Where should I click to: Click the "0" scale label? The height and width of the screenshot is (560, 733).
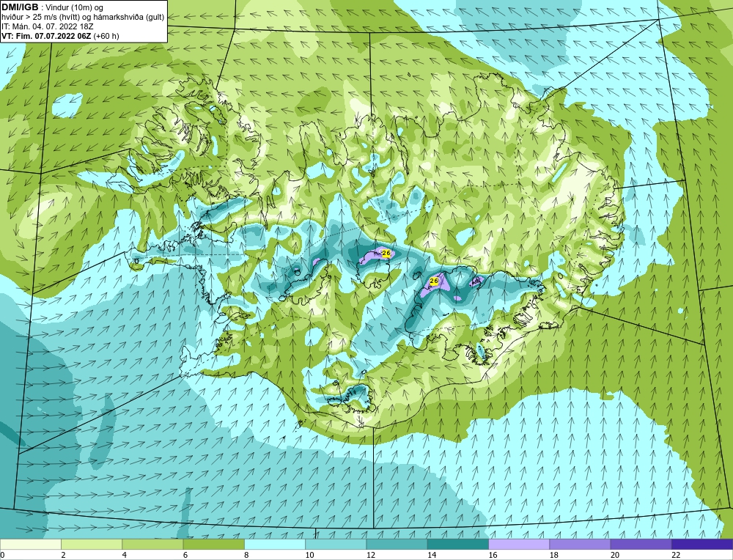(2, 555)
